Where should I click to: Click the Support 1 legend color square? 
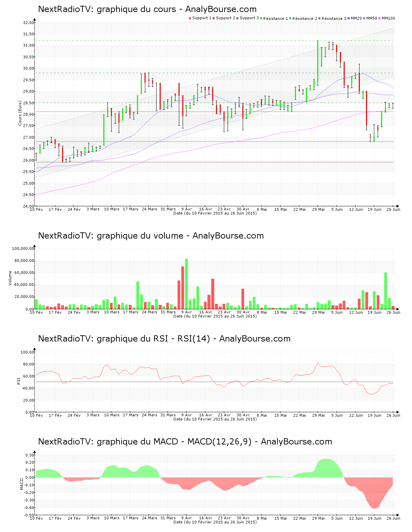[190, 18]
